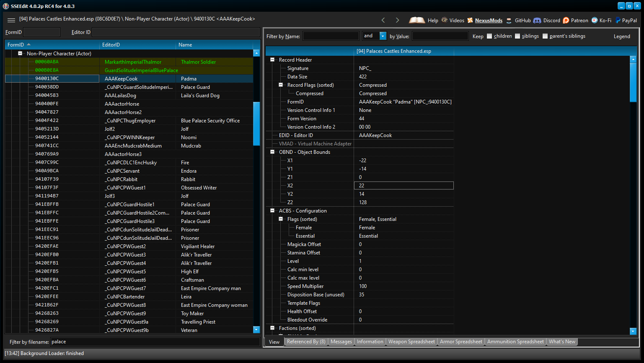The height and width of the screenshot is (363, 644).
Task: Collapse Record Flags (sorted) node
Action: [280, 85]
